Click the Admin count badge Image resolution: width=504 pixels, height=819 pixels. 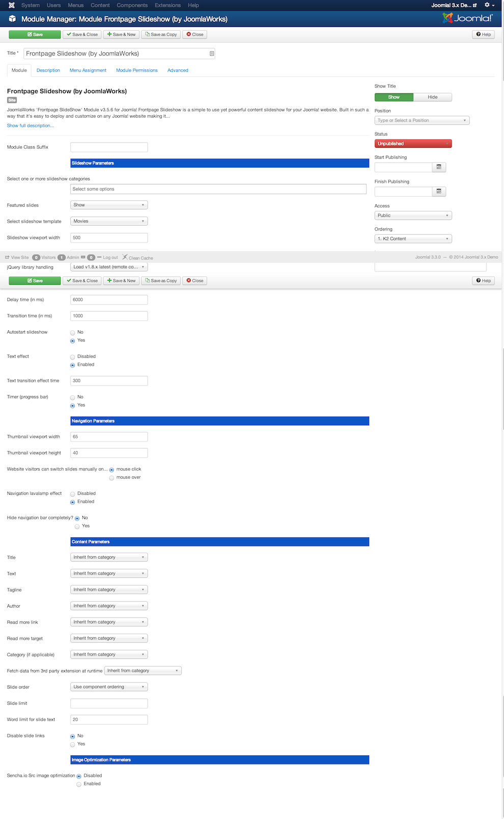pos(62,258)
